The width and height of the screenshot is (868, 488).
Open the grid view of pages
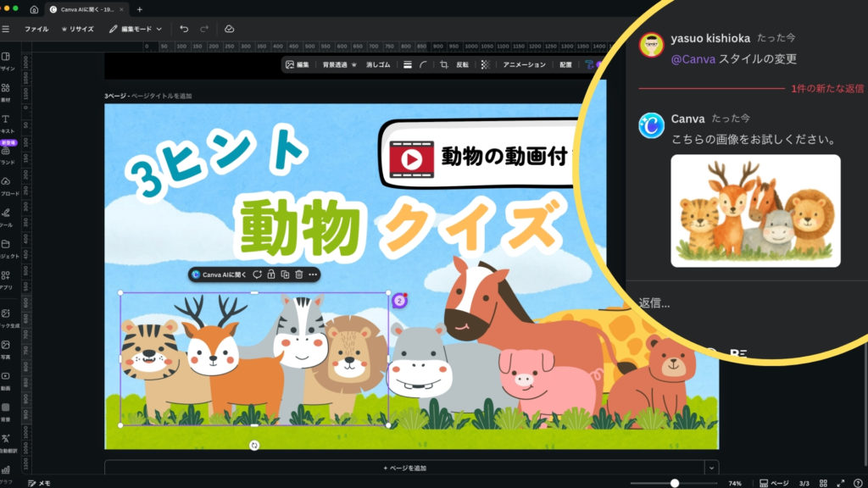pos(823,483)
